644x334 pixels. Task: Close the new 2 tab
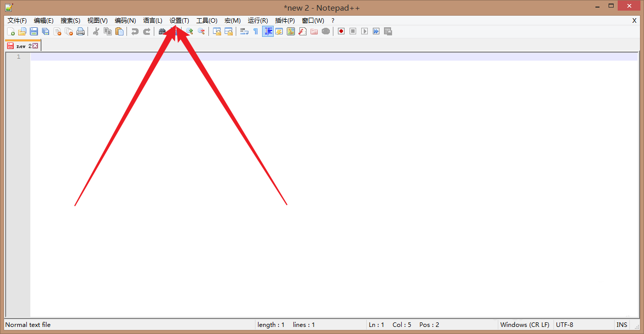36,45
